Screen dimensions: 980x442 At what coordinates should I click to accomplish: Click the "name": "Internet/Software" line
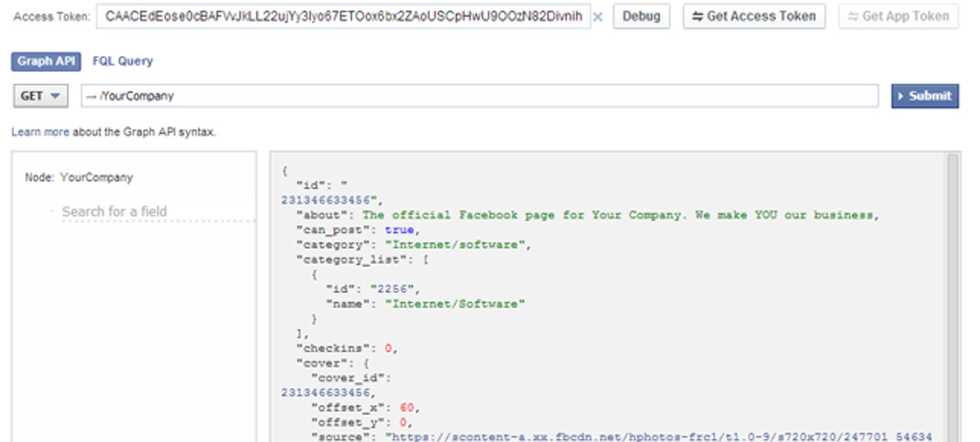[x=426, y=304]
